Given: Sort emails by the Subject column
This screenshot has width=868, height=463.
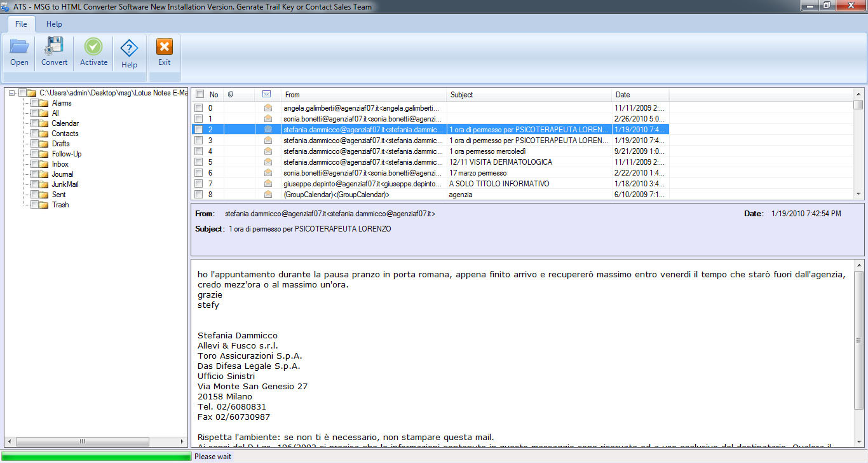Looking at the screenshot, I should [529, 95].
